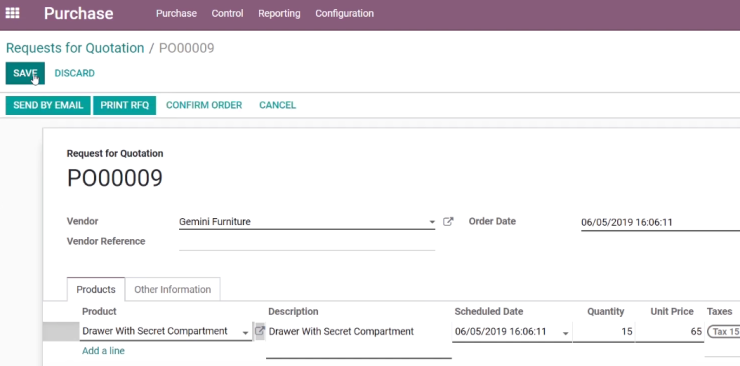Screen dimensions: 740x366
Task: Discard changes to the order
Action: 75,73
